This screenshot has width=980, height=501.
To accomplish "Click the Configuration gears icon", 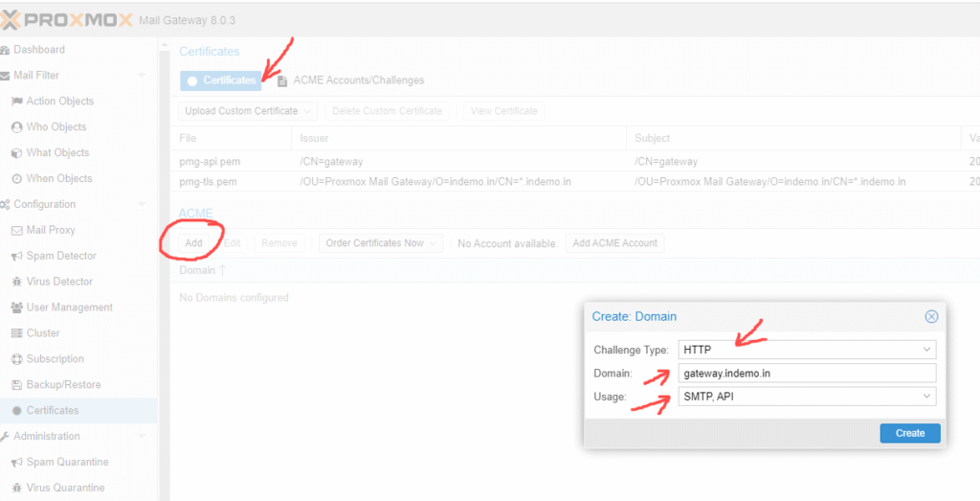I will click(x=5, y=205).
